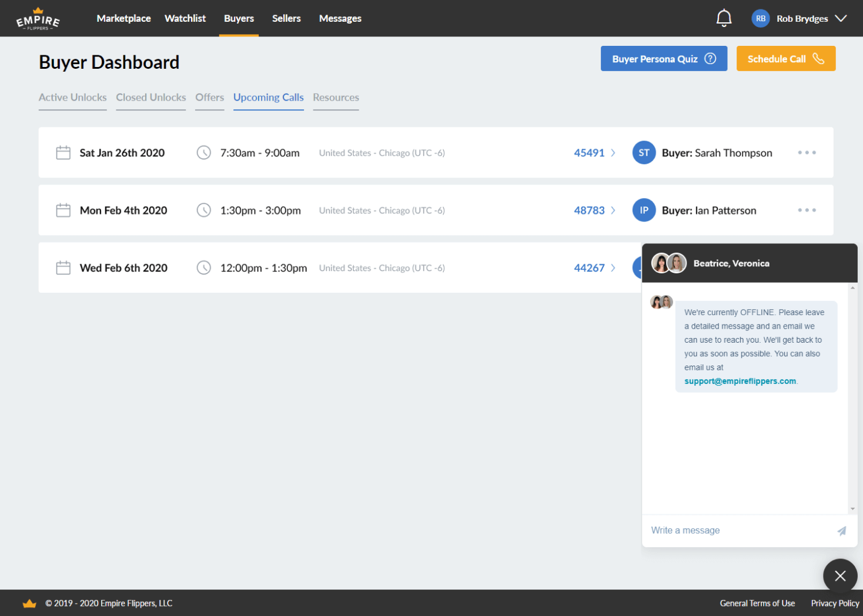Start the Buyer Persona Quiz

(664, 59)
